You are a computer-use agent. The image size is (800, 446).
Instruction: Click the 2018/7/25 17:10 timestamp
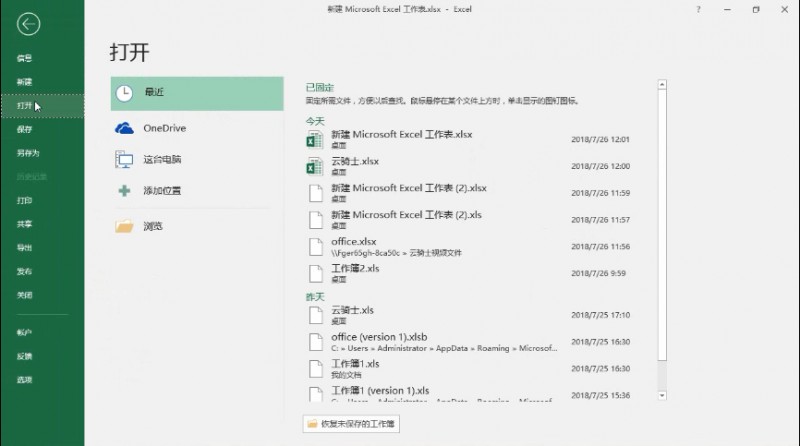click(601, 315)
